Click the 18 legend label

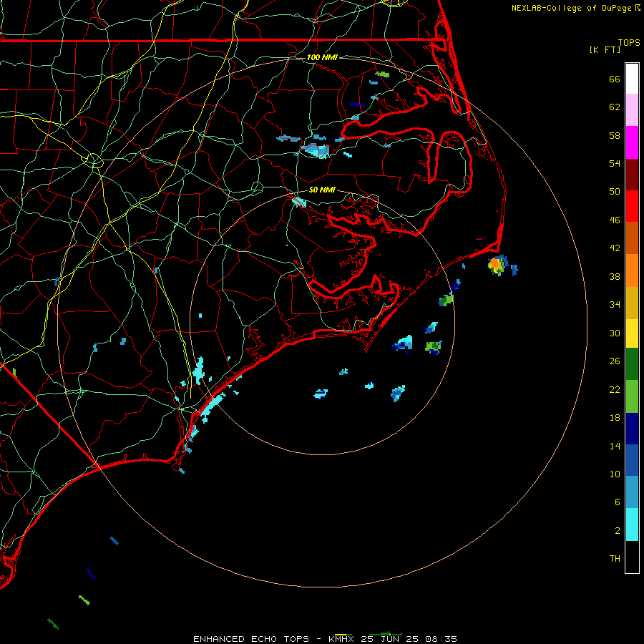[615, 418]
